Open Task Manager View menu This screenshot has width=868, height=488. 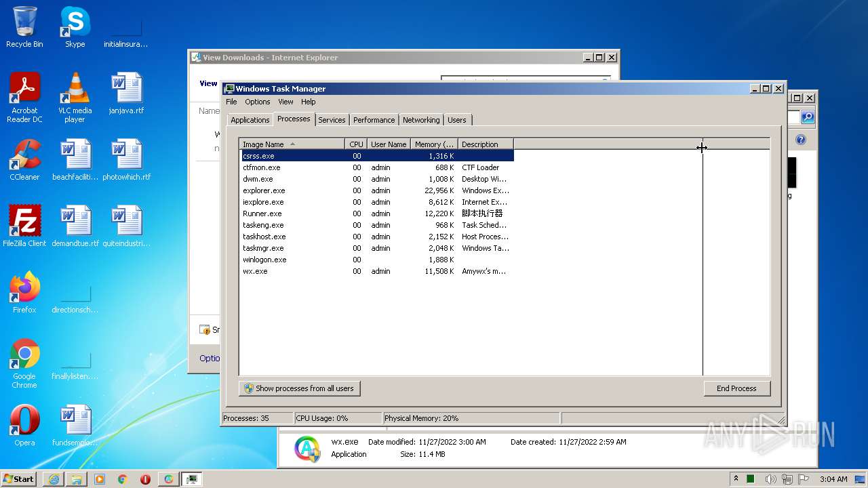tap(285, 102)
